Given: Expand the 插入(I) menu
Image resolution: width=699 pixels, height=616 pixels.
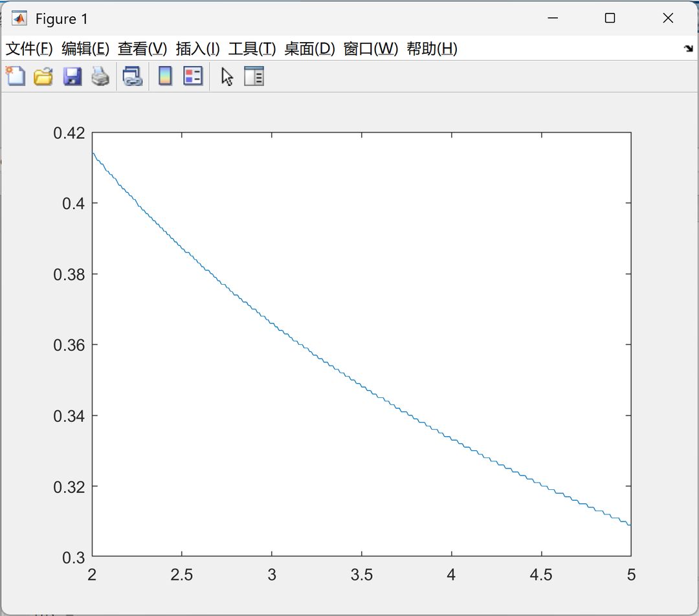Looking at the screenshot, I should 197,48.
